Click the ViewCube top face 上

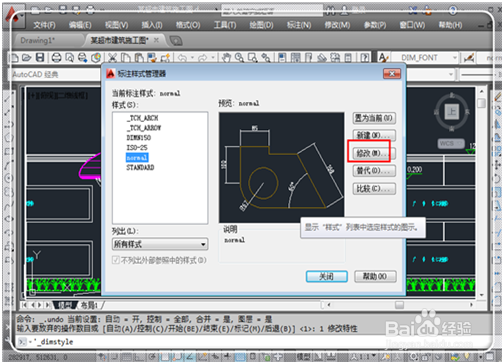[x=452, y=112]
